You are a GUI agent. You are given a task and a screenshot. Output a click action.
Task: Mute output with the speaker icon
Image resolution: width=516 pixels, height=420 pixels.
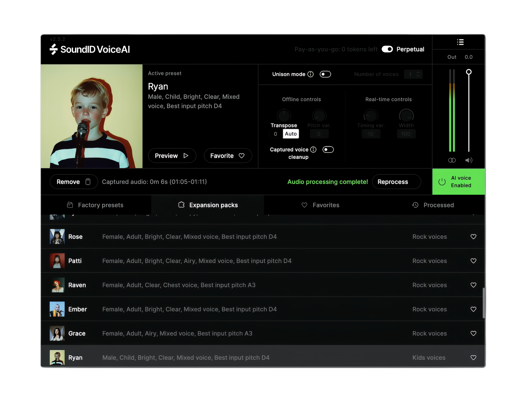coord(469,160)
